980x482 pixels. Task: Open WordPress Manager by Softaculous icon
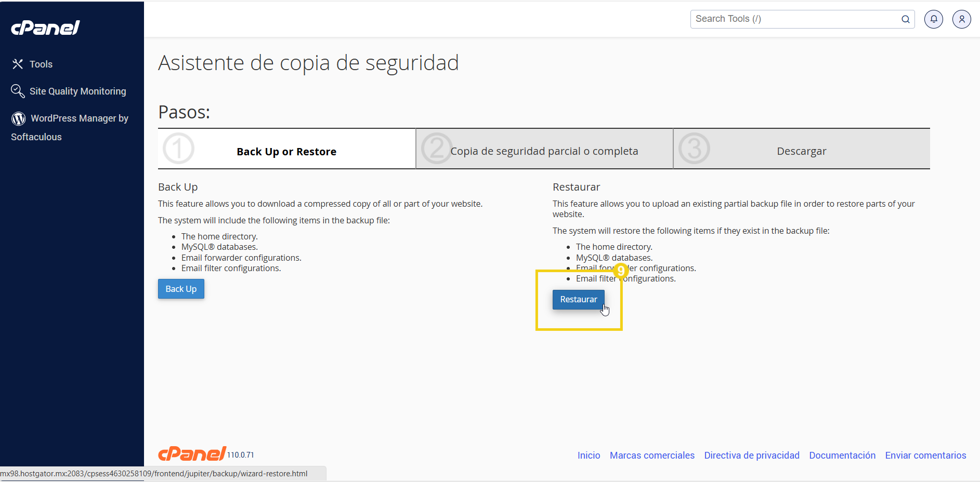tap(18, 118)
